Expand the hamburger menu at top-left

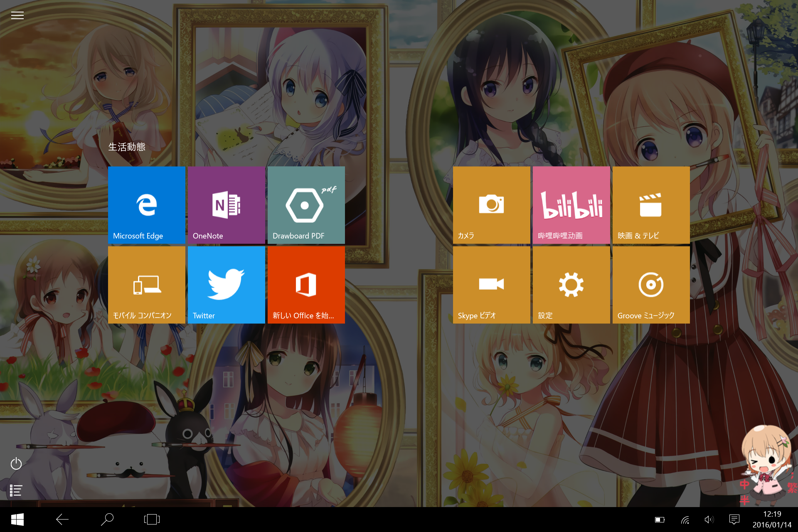(x=17, y=15)
